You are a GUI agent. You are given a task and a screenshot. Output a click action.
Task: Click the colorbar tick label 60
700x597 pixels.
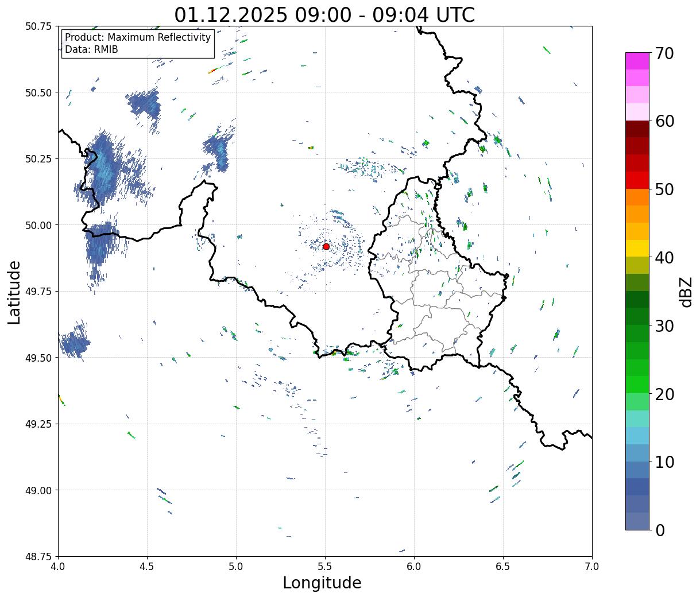click(x=664, y=121)
